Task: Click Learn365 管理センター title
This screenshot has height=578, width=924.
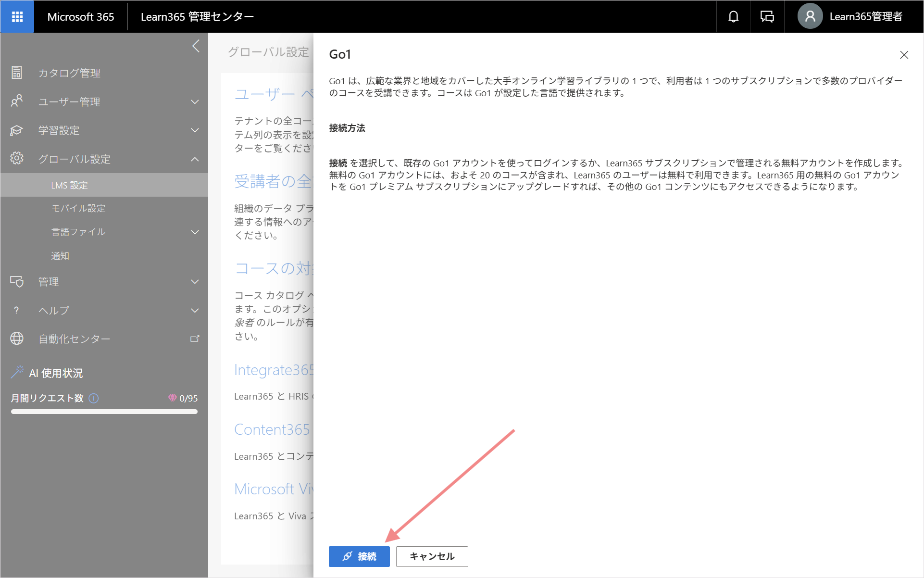Action: [x=197, y=17]
